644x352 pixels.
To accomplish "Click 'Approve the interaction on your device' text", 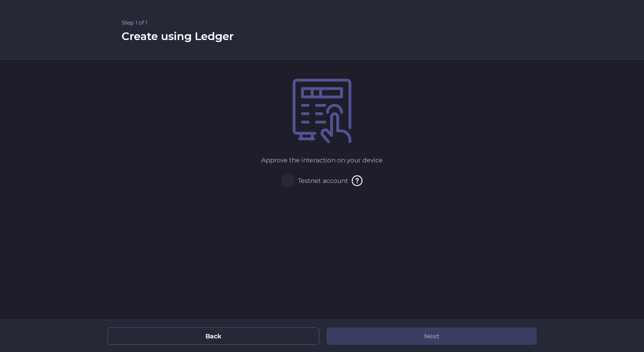I will coord(322,160).
